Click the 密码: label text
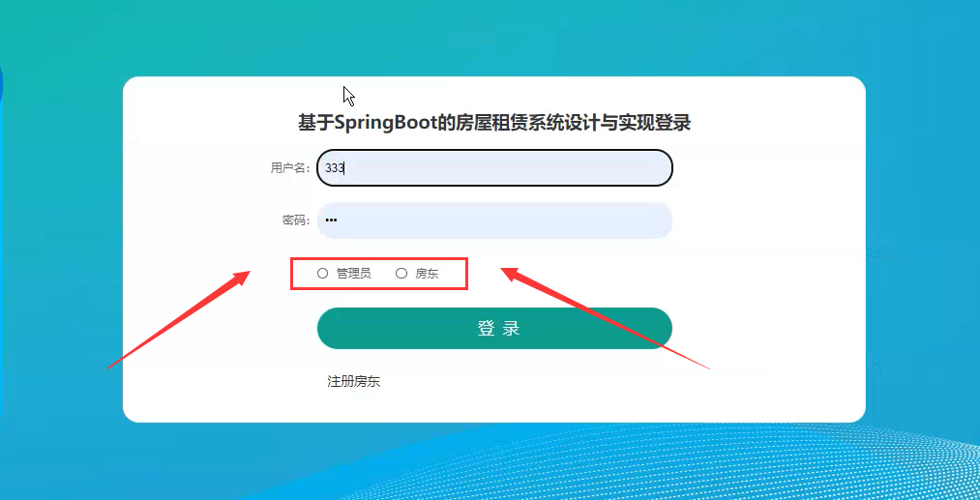This screenshot has height=500, width=980. click(296, 220)
